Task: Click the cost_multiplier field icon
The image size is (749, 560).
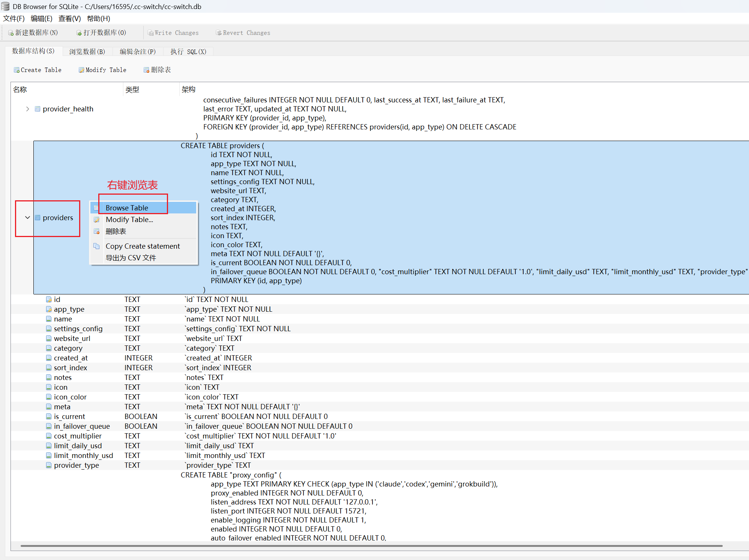Action: click(49, 436)
